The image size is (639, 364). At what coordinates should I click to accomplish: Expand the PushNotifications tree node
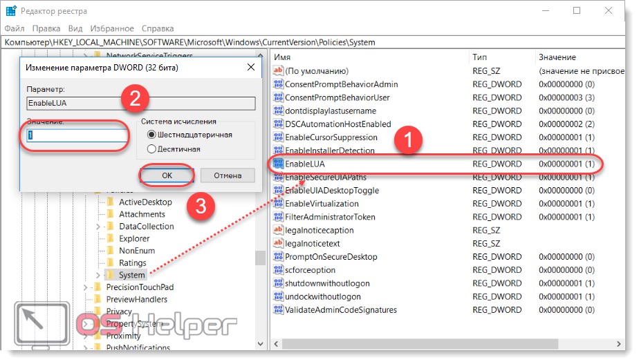[86, 348]
